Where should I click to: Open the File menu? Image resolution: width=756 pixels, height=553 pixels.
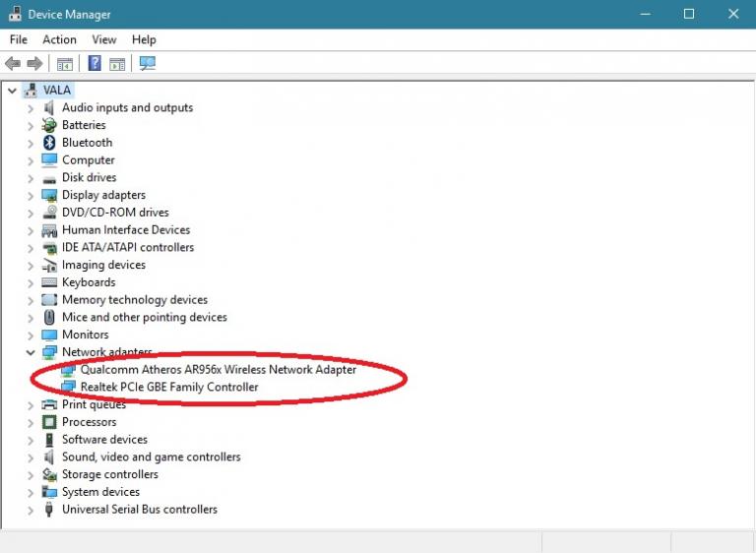click(19, 39)
